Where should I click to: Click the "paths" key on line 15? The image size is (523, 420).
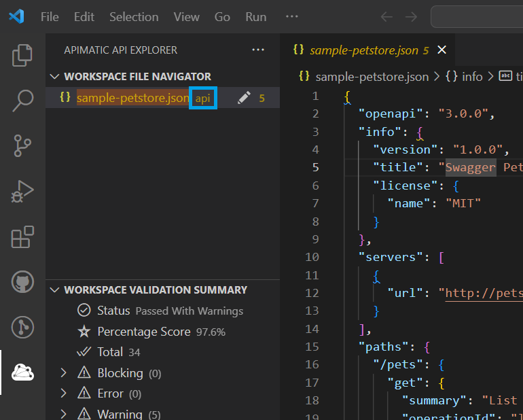point(383,347)
